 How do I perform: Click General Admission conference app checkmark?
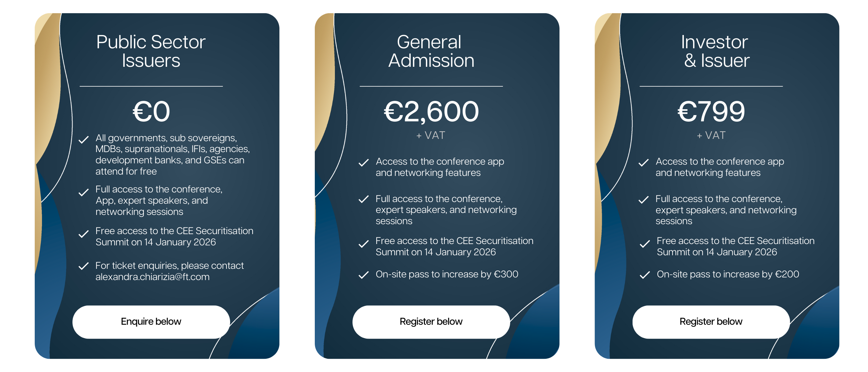pyautogui.click(x=364, y=163)
